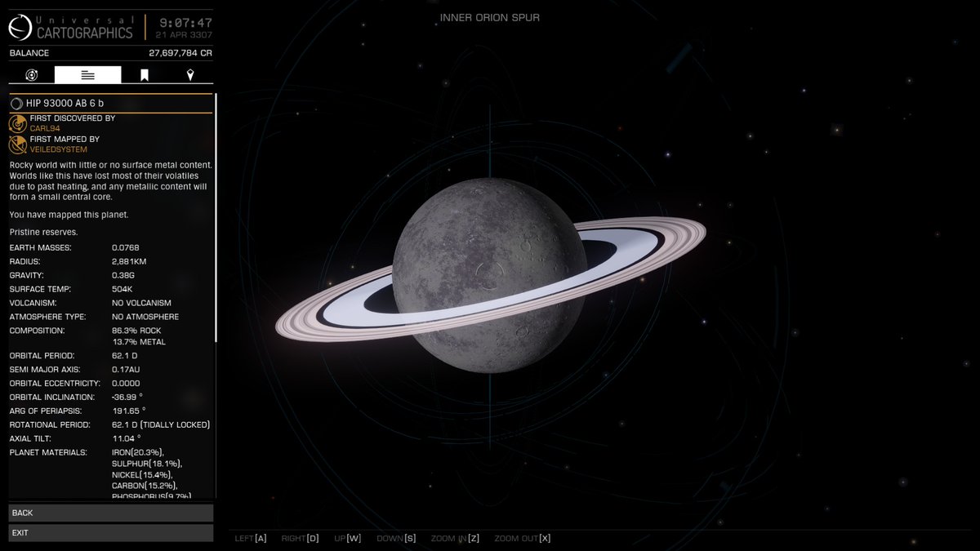Click the First Mapped By badge icon
980x551 pixels.
(18, 144)
